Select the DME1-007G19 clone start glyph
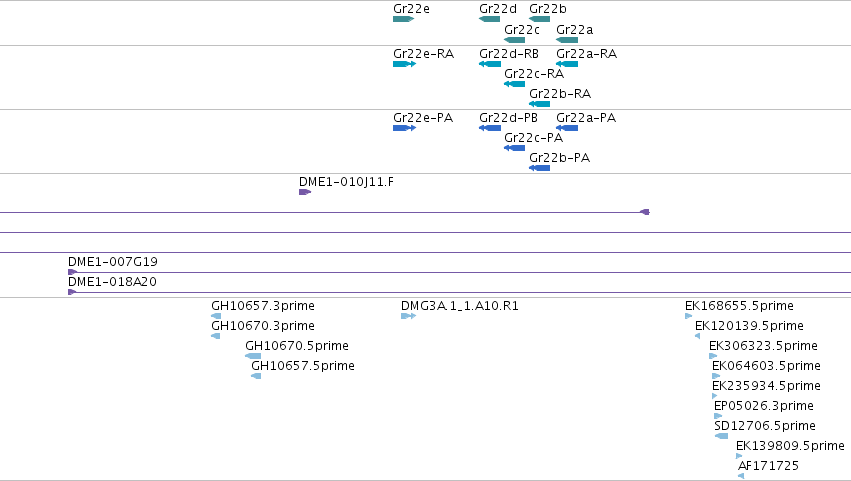This screenshot has height=481, width=851. 72,272
